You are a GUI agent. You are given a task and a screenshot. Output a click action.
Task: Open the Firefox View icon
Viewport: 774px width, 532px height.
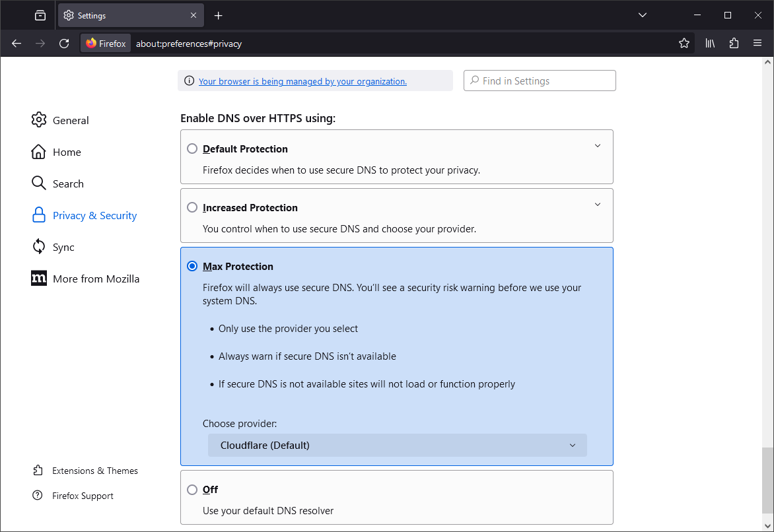click(40, 15)
